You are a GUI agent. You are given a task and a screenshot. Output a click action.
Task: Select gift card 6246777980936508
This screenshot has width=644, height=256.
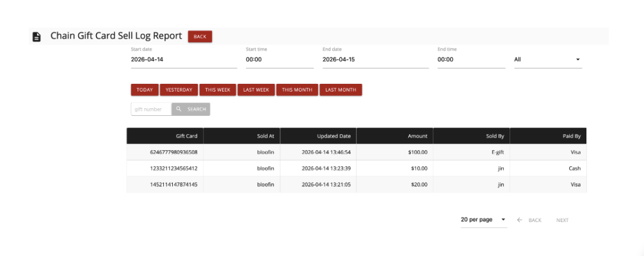(174, 152)
